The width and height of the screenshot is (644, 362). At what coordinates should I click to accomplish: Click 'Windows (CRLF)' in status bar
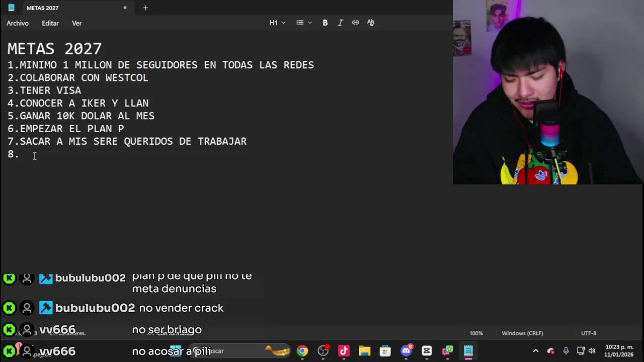coord(522,333)
